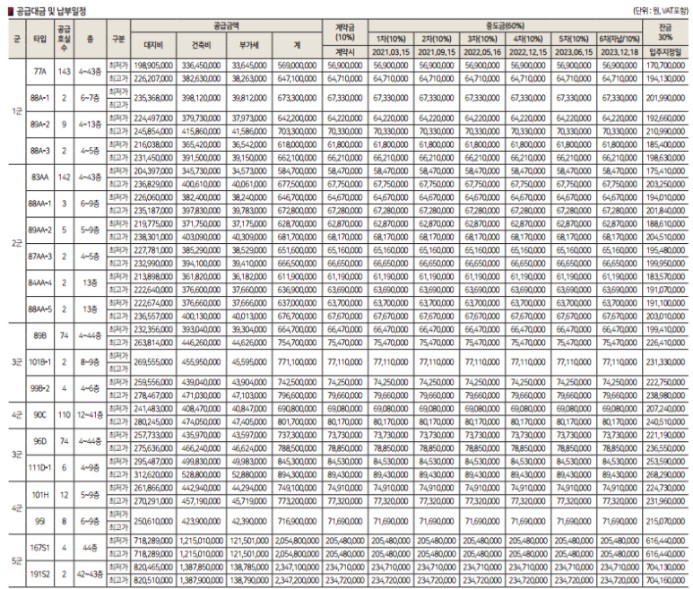The width and height of the screenshot is (693, 589).
Task: Click the 89AA-2 type cell
Action: (40, 230)
